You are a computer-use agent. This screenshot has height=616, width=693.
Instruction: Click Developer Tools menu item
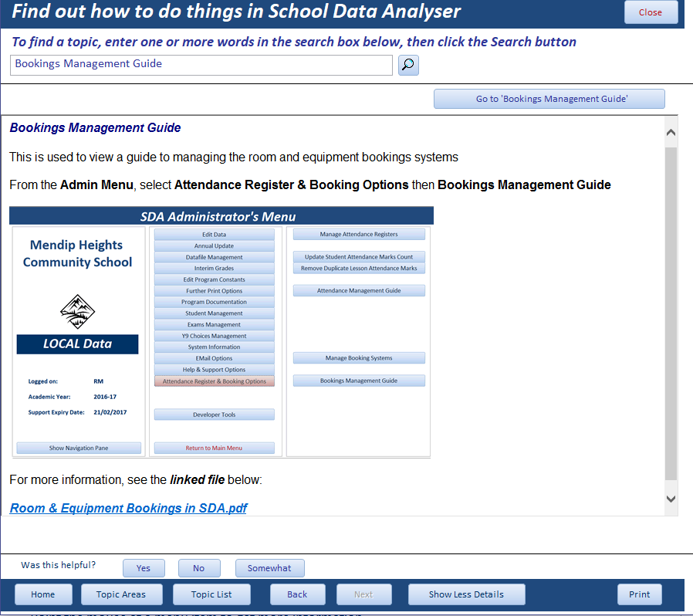[215, 415]
